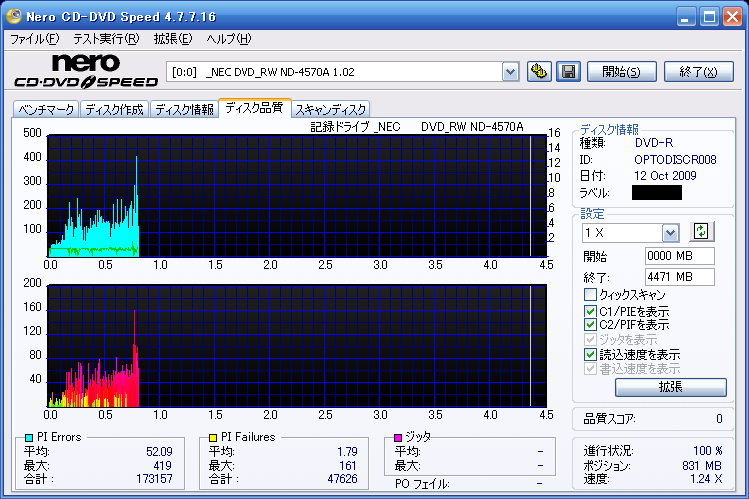Click the PI Failures chart

click(297, 346)
